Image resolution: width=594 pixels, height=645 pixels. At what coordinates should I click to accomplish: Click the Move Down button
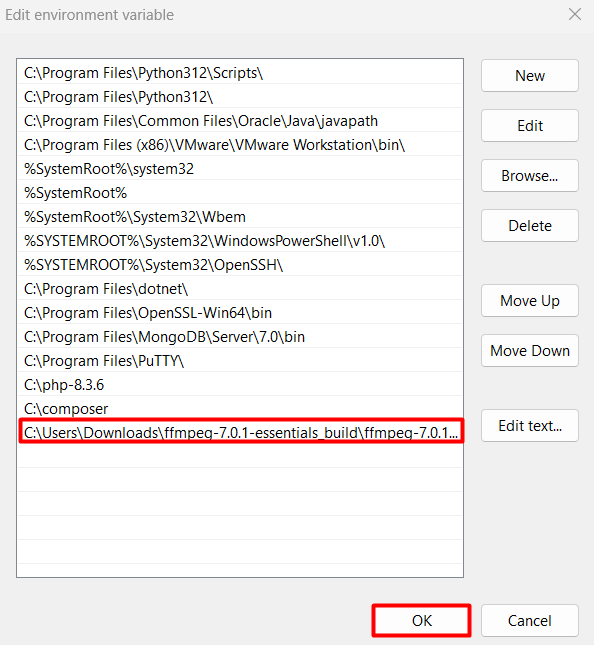click(x=530, y=350)
